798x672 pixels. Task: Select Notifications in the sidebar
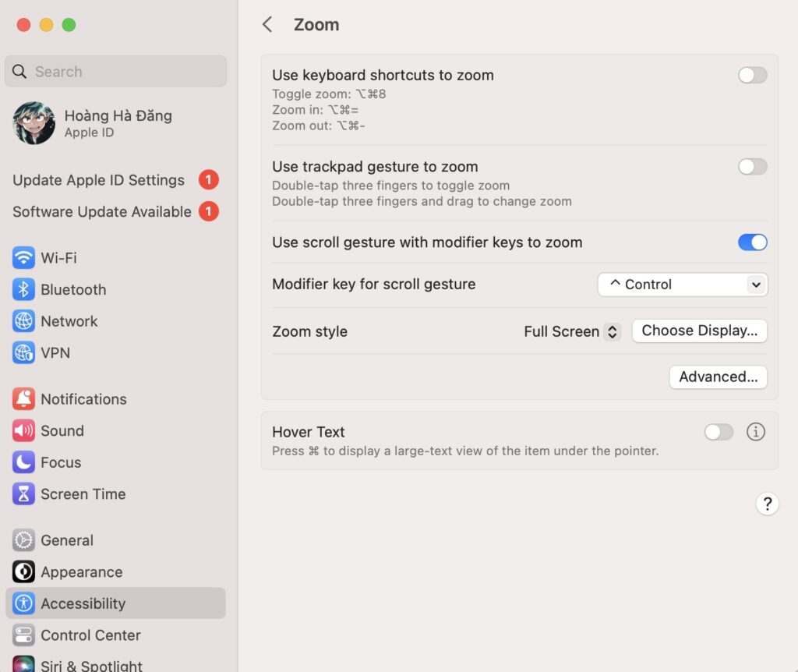point(115,398)
